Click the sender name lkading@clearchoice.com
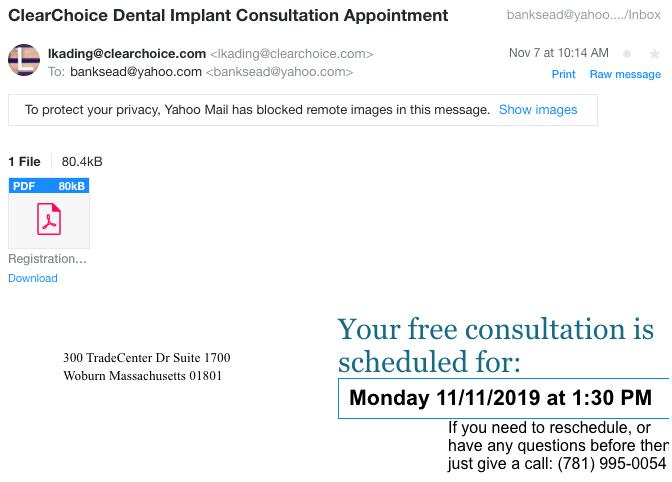This screenshot has width=672, height=482. pyautogui.click(x=127, y=54)
